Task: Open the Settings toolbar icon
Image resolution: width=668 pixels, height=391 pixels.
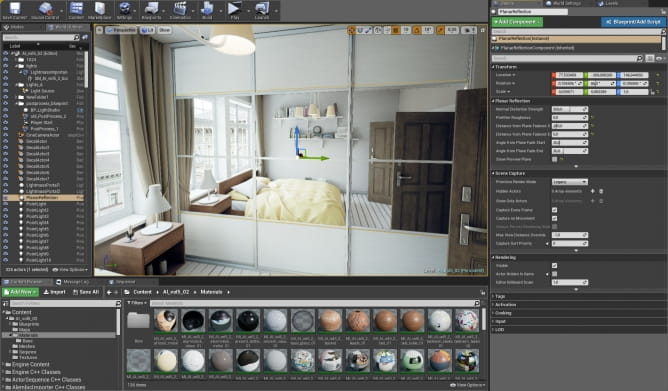Action: coord(124,9)
